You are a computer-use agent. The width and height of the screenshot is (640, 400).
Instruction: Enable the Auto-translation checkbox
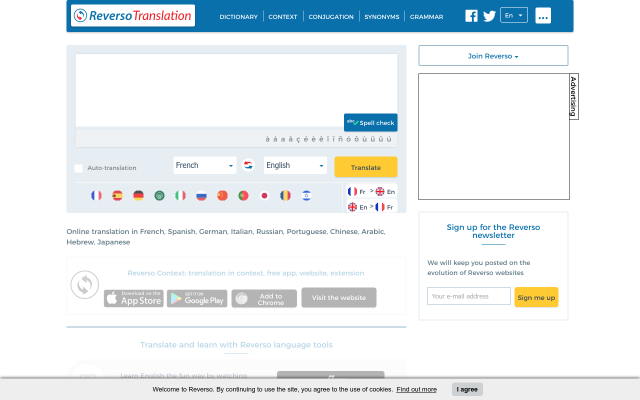78,168
